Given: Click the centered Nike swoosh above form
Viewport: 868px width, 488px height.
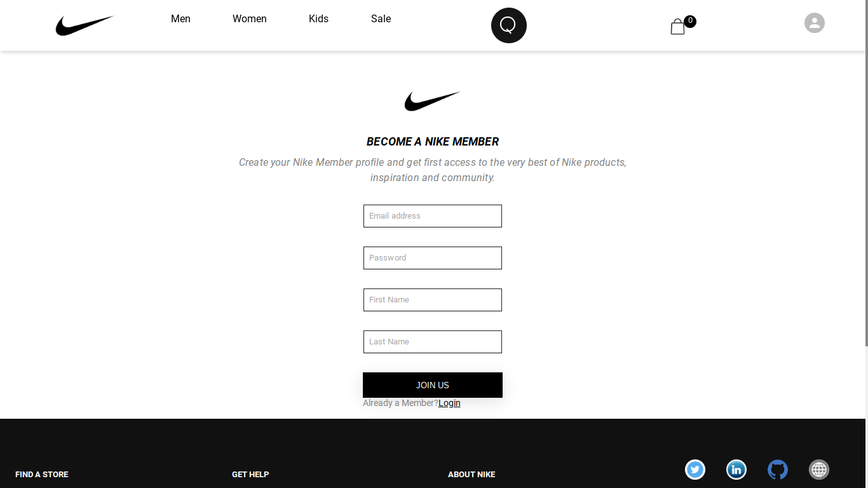Looking at the screenshot, I should [x=432, y=102].
